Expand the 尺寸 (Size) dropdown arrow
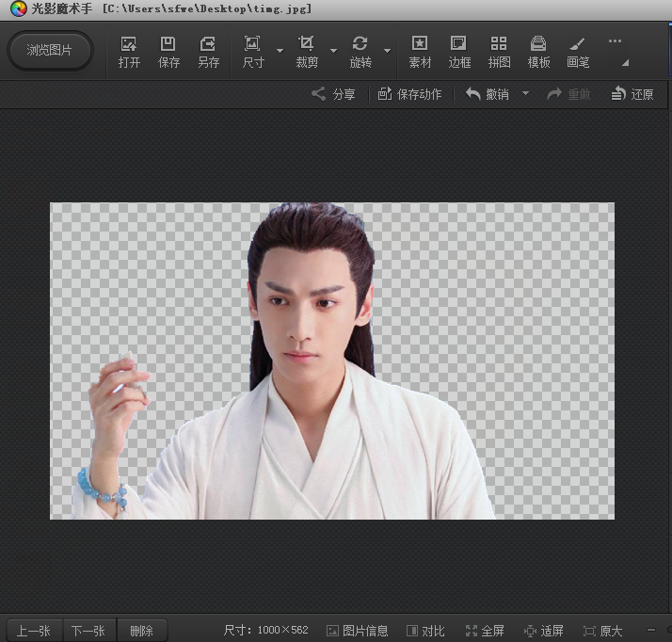 [280, 51]
